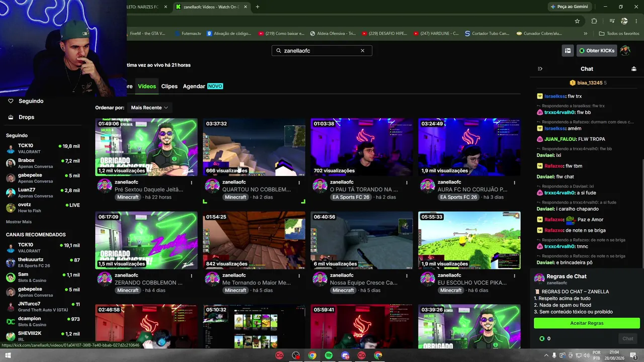Open a new browser tab
This screenshot has height=362, width=644.
point(258,7)
